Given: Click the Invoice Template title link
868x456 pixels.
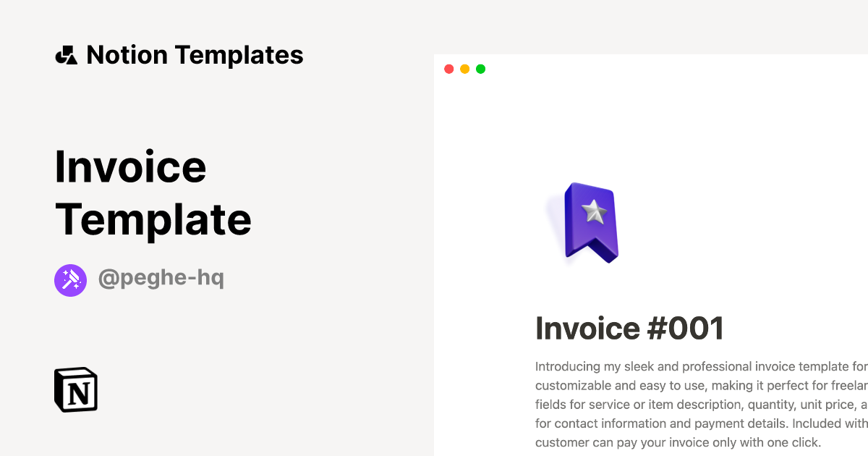Looking at the screenshot, I should 153,192.
